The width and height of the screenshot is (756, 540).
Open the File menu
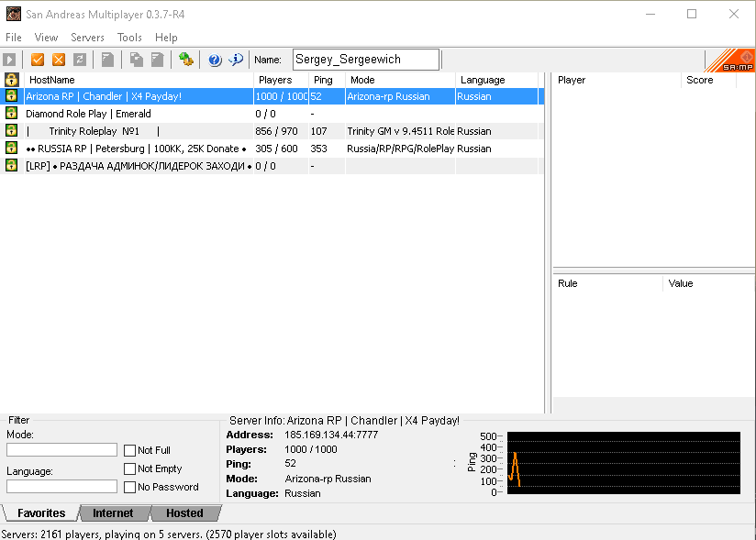[x=14, y=37]
